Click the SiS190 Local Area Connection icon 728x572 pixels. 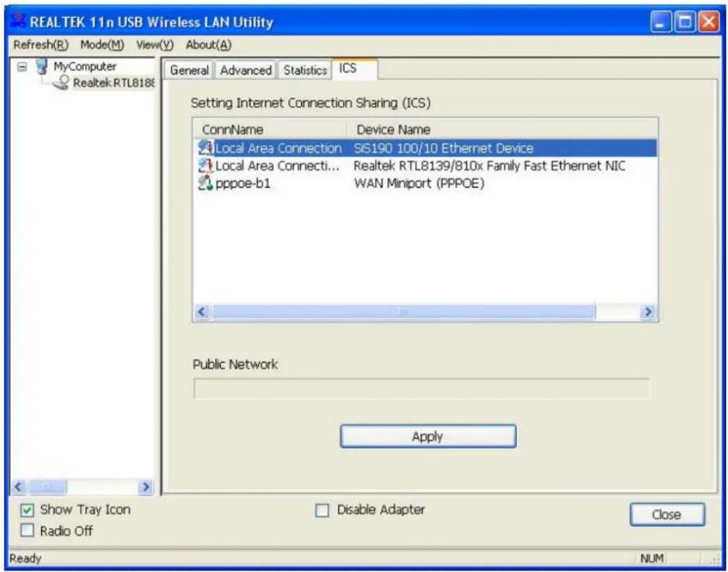click(x=205, y=148)
